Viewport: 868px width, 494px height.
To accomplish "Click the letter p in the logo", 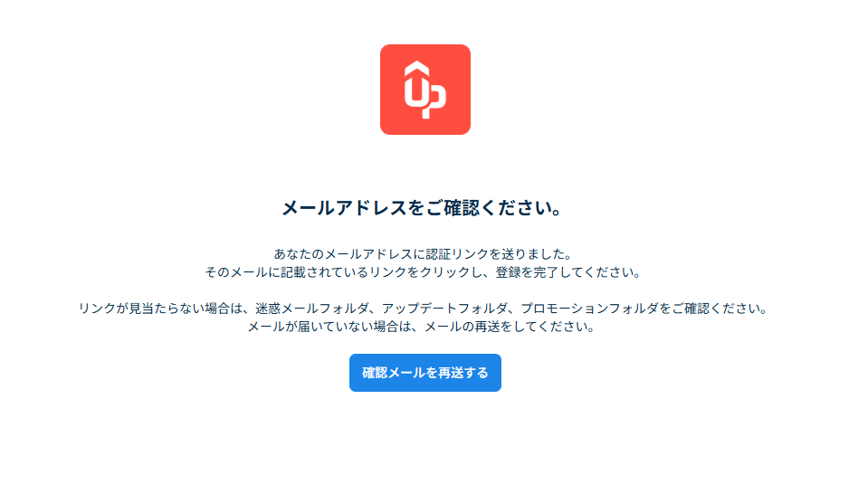I will [x=435, y=101].
